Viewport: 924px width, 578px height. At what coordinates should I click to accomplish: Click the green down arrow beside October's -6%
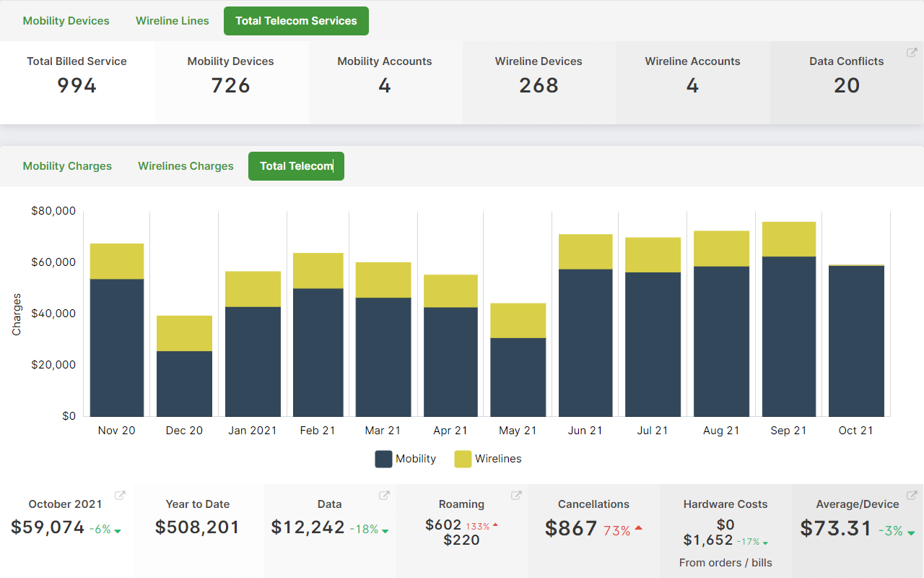[x=118, y=531]
